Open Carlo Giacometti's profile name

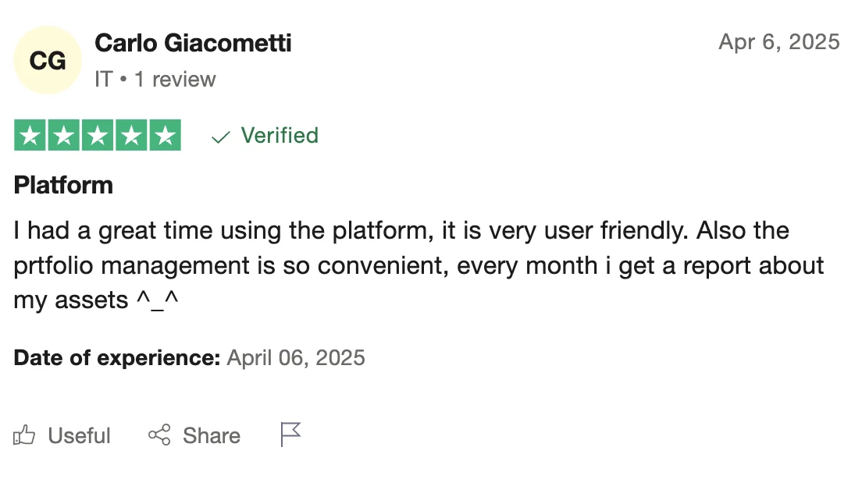coord(193,43)
